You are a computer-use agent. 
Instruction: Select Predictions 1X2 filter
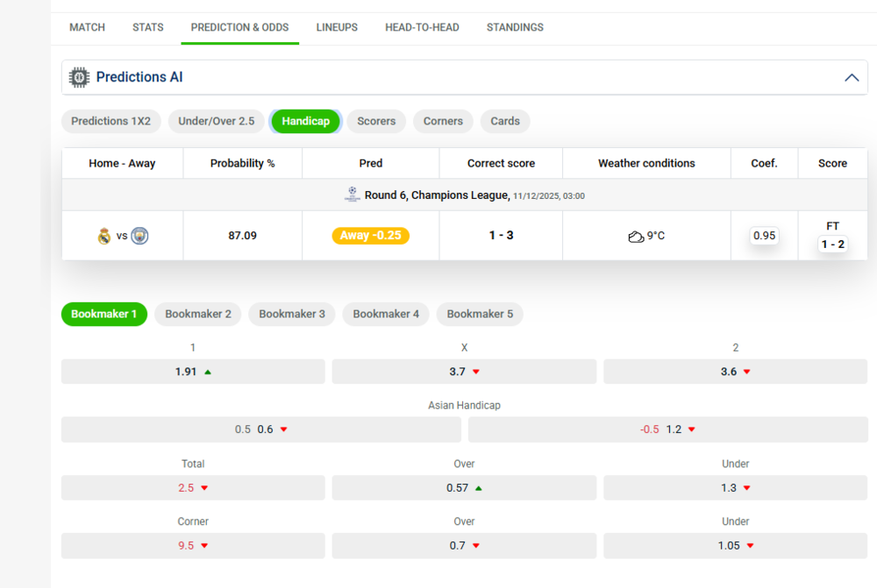(111, 121)
